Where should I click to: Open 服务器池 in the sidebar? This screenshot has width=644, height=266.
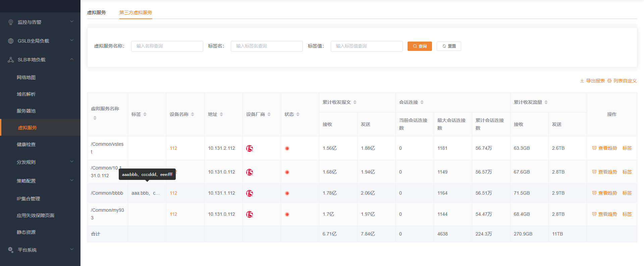tap(26, 111)
